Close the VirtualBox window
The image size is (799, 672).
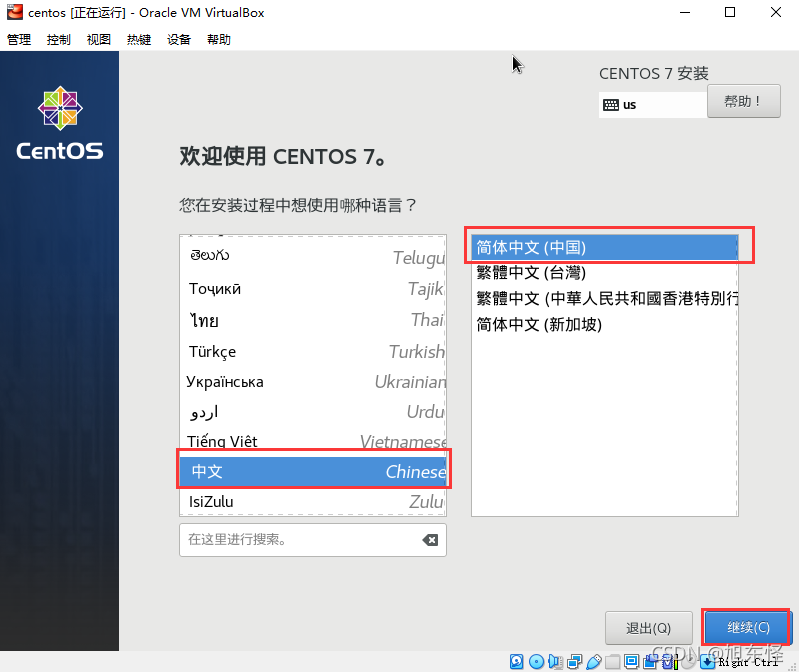776,12
